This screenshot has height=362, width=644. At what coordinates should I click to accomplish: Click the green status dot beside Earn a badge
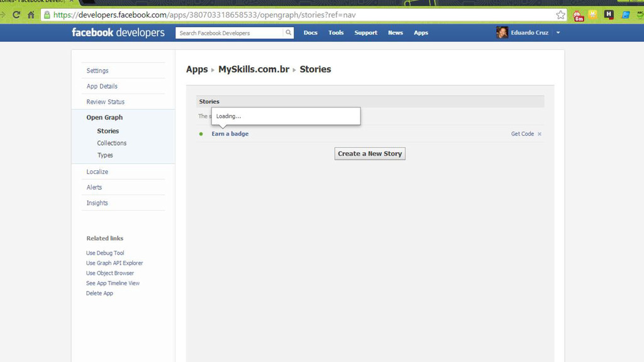tap(201, 134)
